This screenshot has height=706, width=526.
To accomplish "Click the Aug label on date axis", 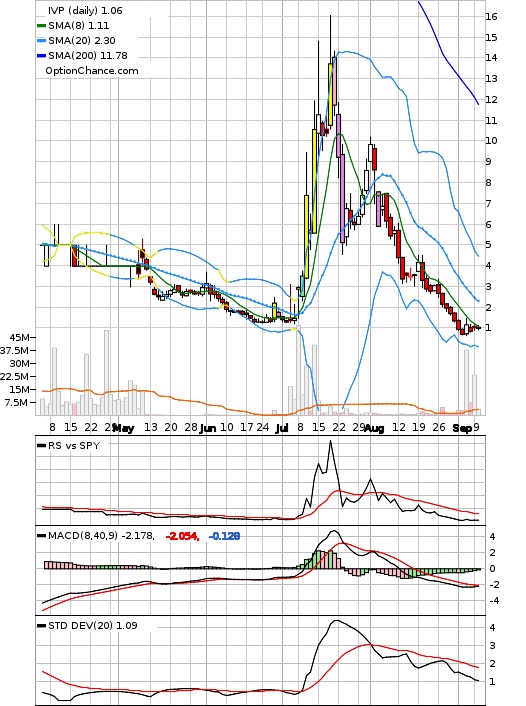I will pyautogui.click(x=374, y=428).
